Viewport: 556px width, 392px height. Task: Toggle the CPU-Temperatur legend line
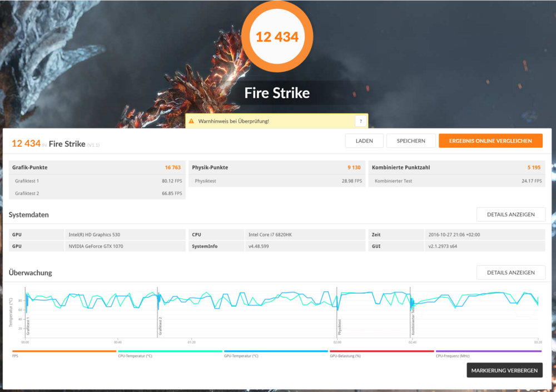coord(170,351)
